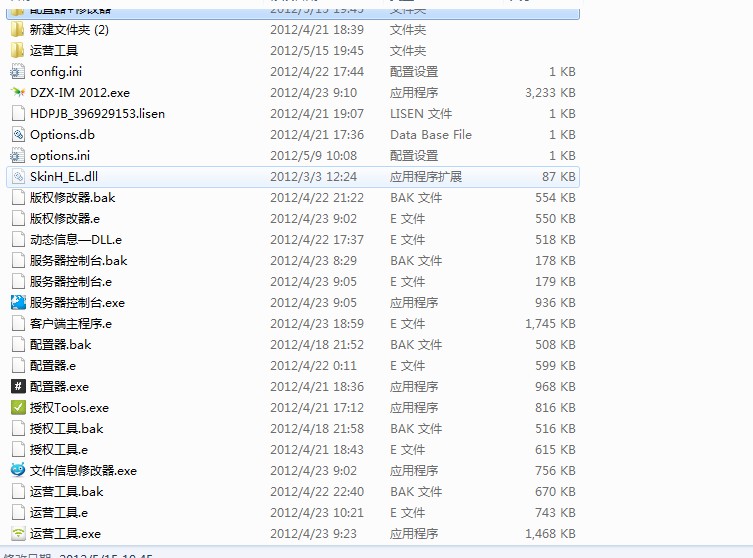Image resolution: width=753 pixels, height=558 pixels.
Task: Click the 配置器.bak file icon
Action: pos(18,345)
